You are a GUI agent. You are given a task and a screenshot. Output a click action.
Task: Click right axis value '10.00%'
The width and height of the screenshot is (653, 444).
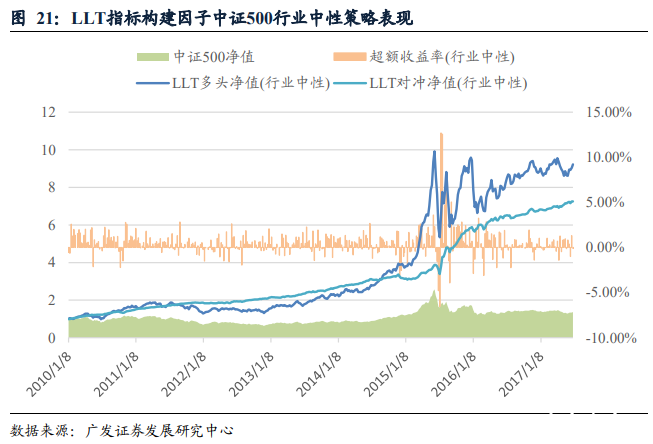[609, 157]
